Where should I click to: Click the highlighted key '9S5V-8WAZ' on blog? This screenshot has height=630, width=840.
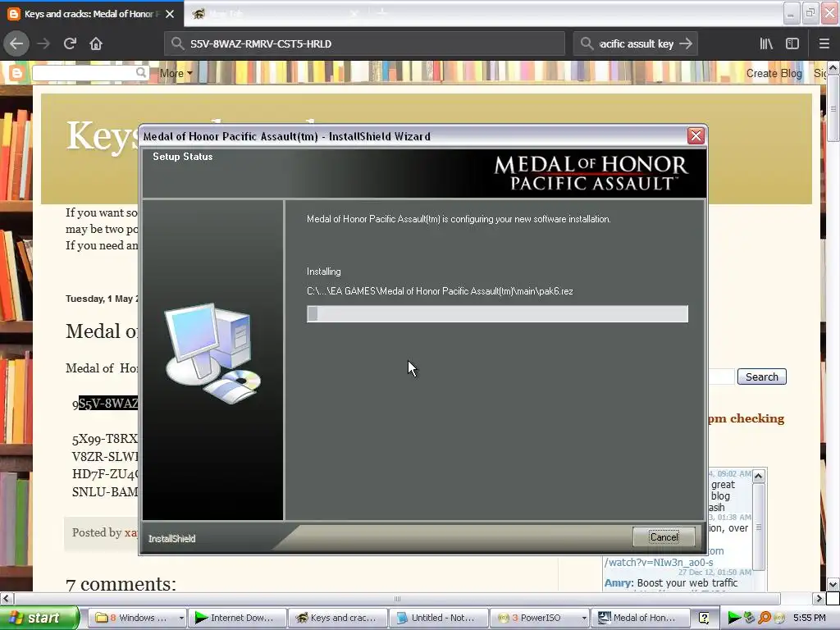tap(105, 404)
